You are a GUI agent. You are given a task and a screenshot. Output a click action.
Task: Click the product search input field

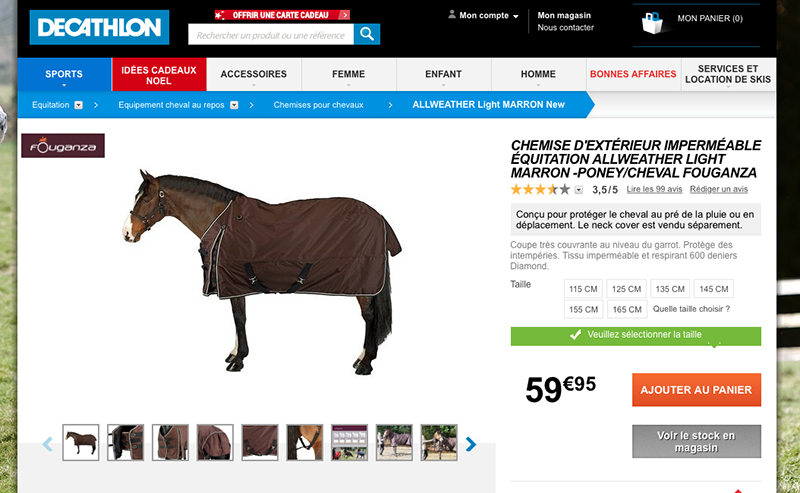coord(271,35)
